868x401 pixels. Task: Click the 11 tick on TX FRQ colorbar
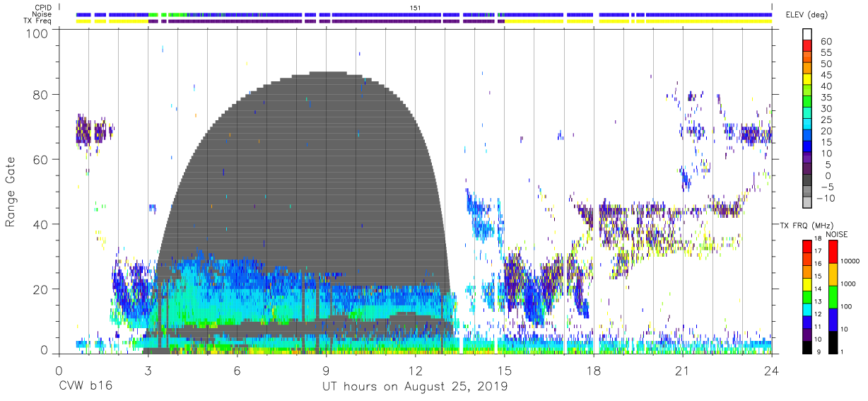[x=819, y=327]
